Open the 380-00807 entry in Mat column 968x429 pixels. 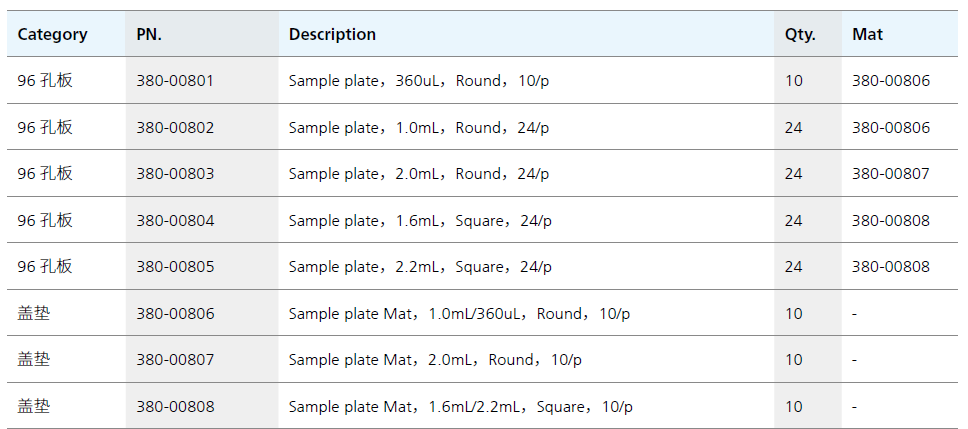[890, 173]
